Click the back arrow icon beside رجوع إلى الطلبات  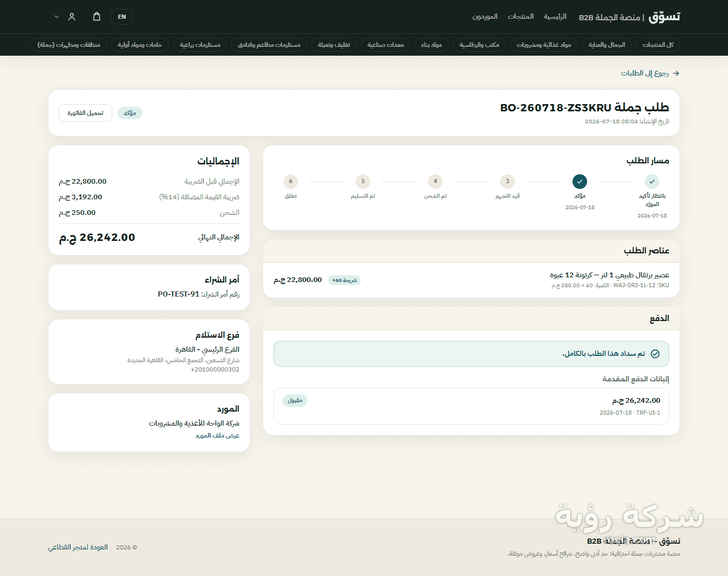[x=676, y=73]
